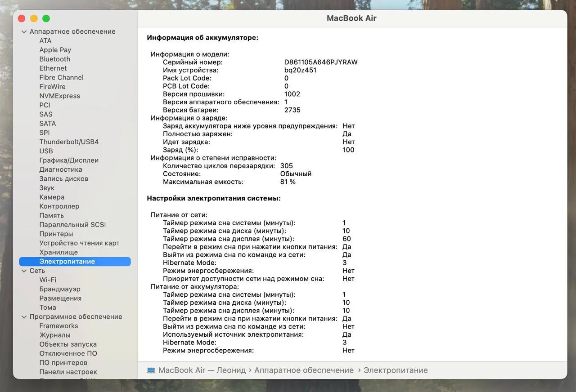Click the yellow minimize window button
Image resolution: width=576 pixels, height=392 pixels.
coord(34,18)
